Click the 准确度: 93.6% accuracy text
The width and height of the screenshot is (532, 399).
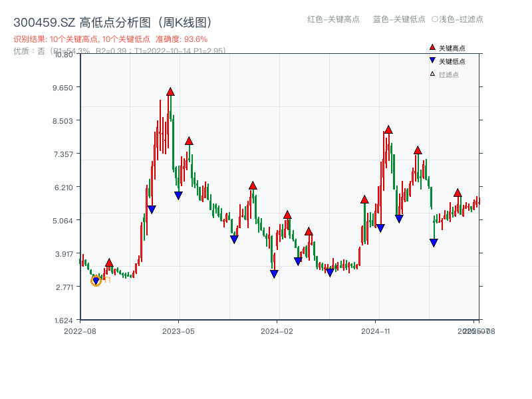(181, 39)
